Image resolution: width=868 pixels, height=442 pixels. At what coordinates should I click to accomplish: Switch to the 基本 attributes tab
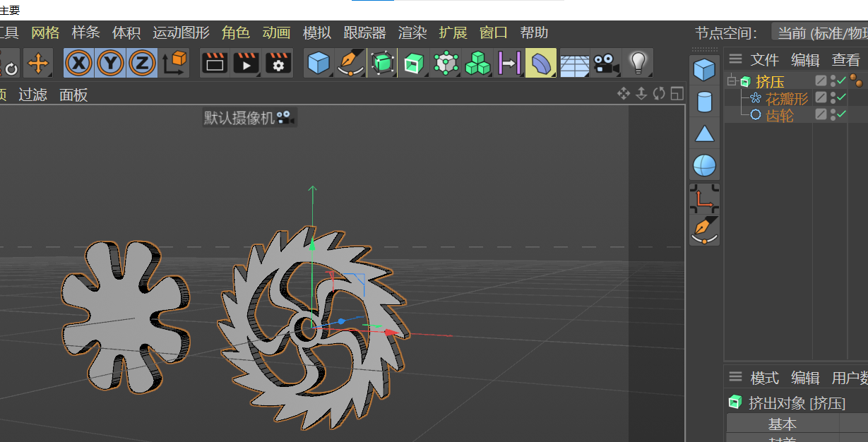pos(782,424)
